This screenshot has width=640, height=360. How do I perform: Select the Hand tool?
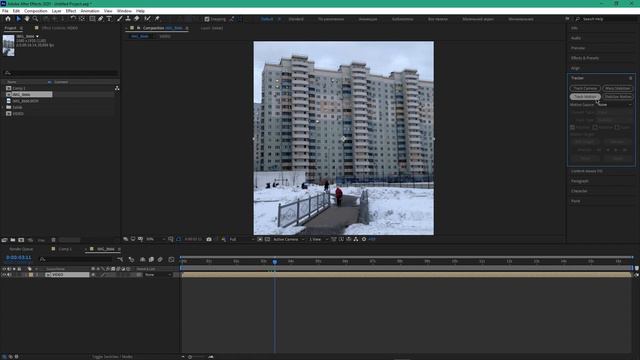[x=27, y=19]
